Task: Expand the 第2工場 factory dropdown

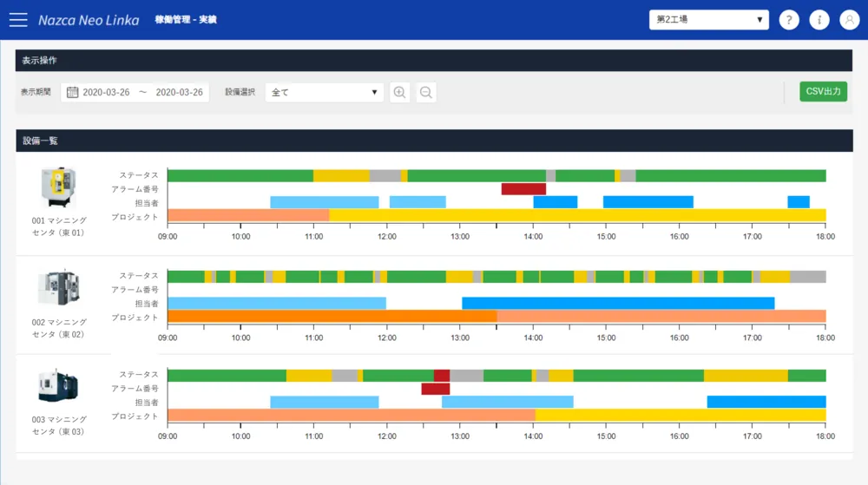Action: click(x=708, y=20)
